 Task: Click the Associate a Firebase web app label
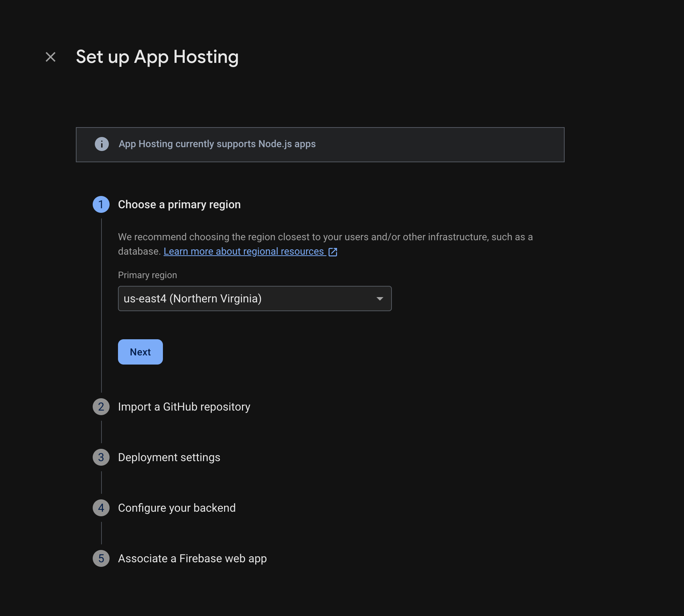[x=192, y=558]
